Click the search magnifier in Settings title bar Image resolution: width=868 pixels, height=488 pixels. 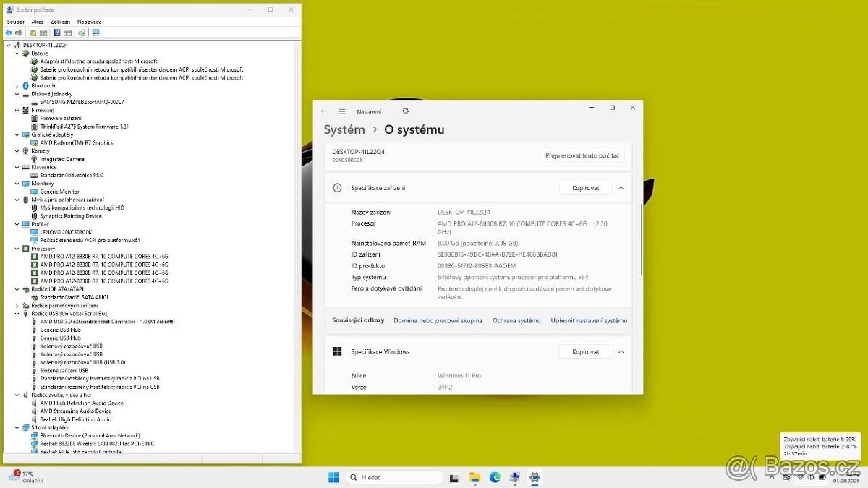pyautogui.click(x=406, y=111)
